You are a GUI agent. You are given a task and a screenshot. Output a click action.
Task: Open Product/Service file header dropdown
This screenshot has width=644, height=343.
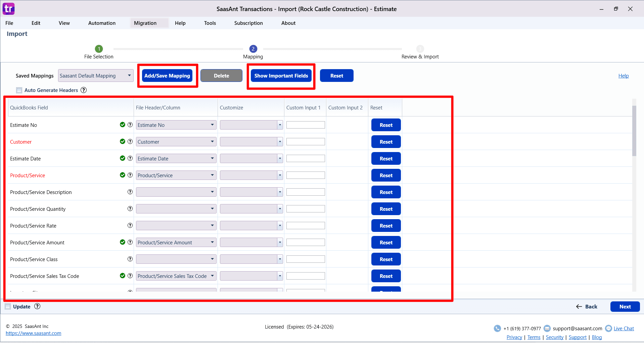point(176,175)
